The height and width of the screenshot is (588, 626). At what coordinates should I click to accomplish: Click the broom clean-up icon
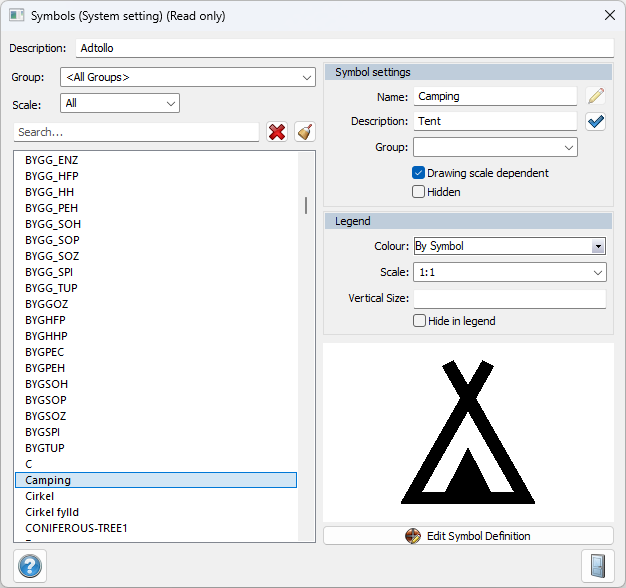pos(305,132)
